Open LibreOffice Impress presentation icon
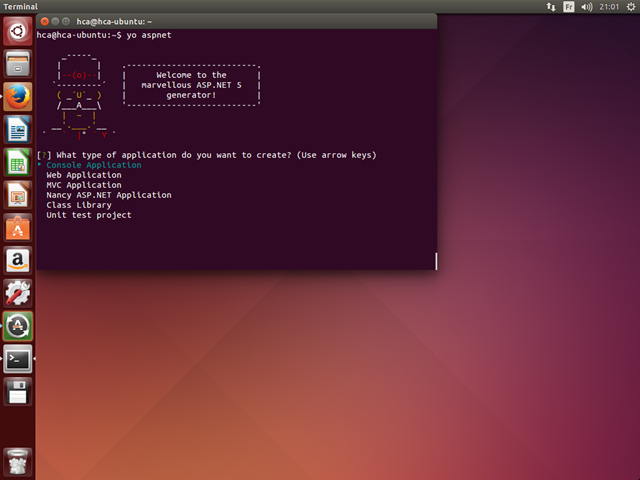Viewport: 640px width, 480px height. pos(18,195)
